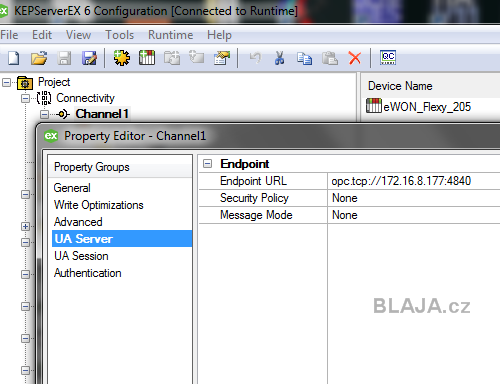Collapse the Channel1 tree node
This screenshot has height=384, width=500.
click(x=44, y=114)
